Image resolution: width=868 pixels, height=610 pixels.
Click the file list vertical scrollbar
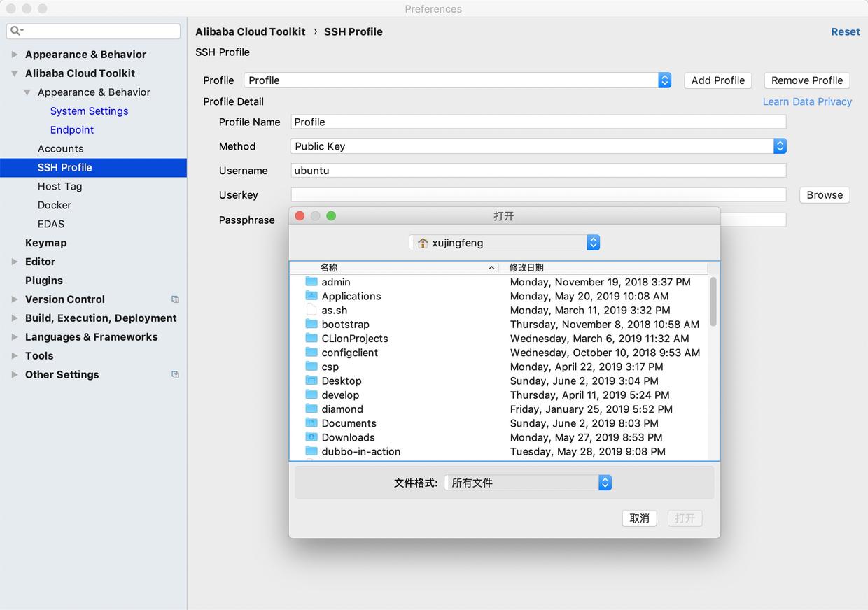pyautogui.click(x=713, y=302)
